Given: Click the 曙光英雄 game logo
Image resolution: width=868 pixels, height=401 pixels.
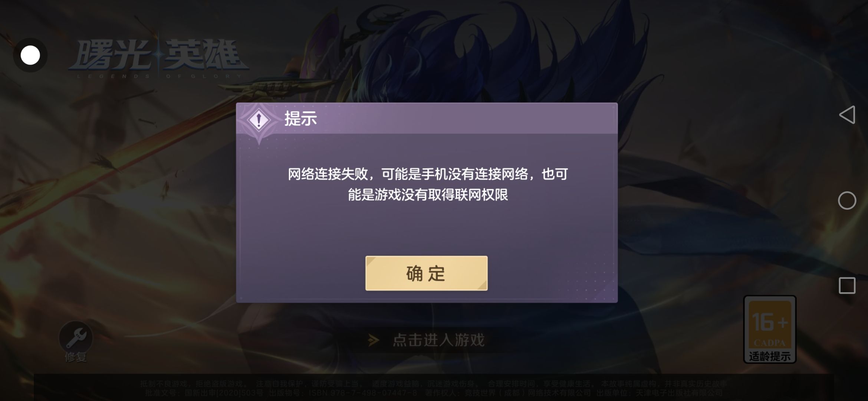Looking at the screenshot, I should pos(159,56).
